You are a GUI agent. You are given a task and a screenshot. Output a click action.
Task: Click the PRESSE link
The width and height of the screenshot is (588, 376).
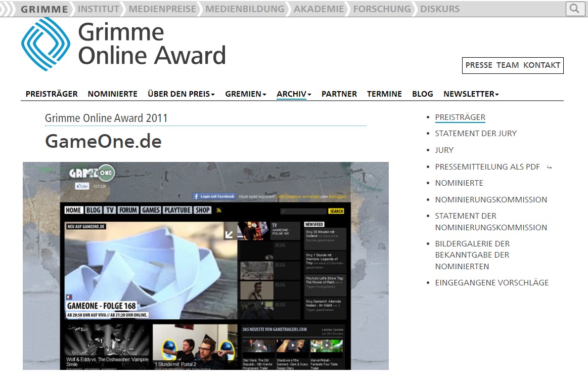pos(479,65)
